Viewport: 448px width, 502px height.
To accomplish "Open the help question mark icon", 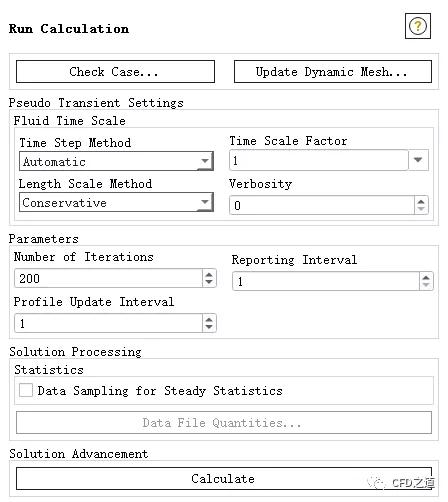I will tap(418, 26).
